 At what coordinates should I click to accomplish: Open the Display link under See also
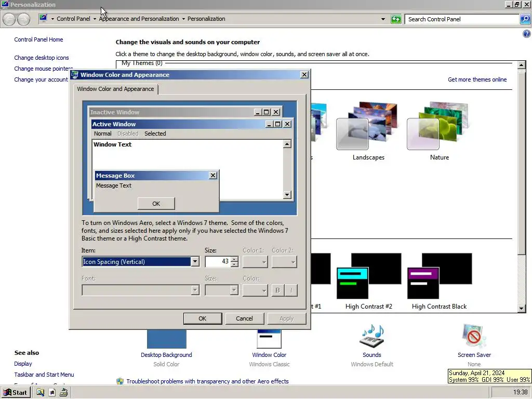pos(23,364)
